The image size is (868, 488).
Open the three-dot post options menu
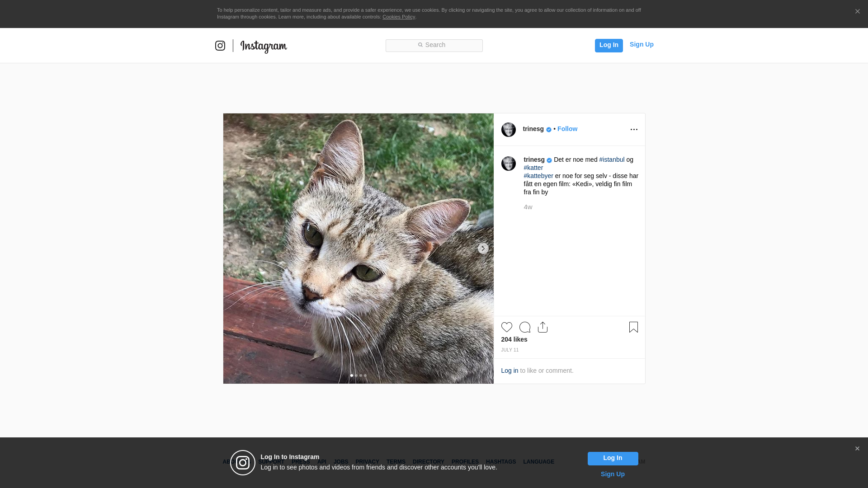(x=634, y=130)
